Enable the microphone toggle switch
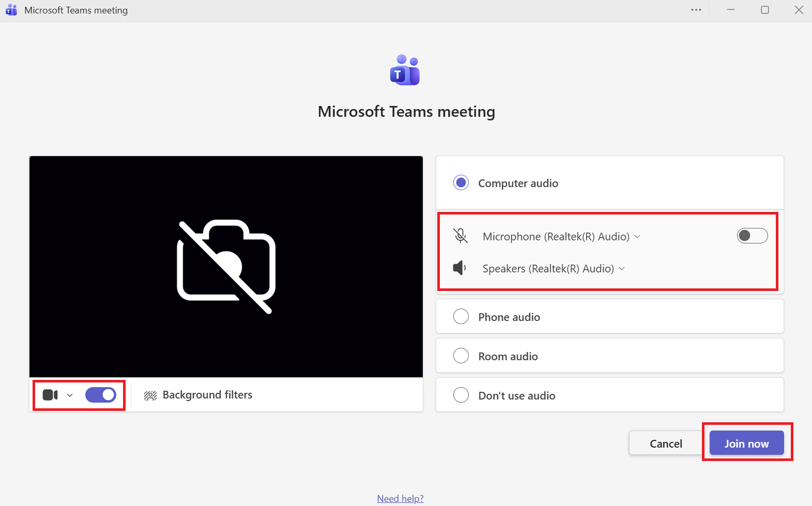The image size is (812, 506). [752, 236]
